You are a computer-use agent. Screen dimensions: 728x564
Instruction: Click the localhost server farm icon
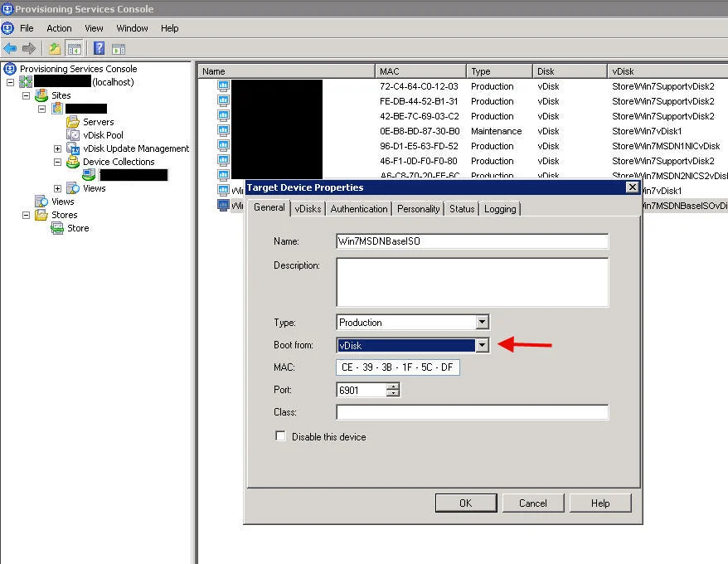(26, 82)
